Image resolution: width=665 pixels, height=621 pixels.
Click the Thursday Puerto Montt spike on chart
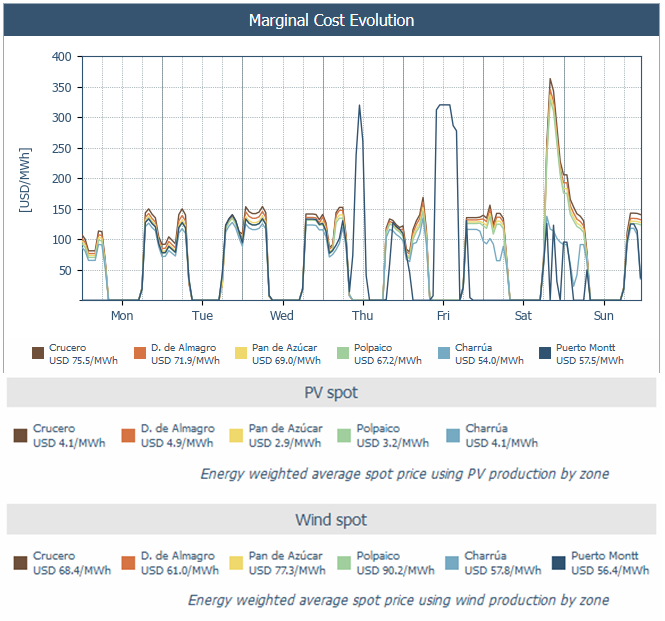(x=359, y=106)
